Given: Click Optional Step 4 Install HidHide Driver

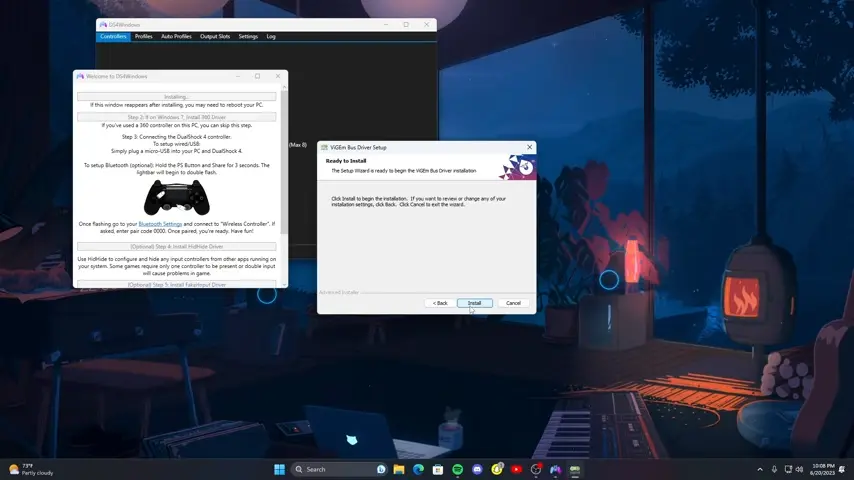Looking at the screenshot, I should 176,246.
